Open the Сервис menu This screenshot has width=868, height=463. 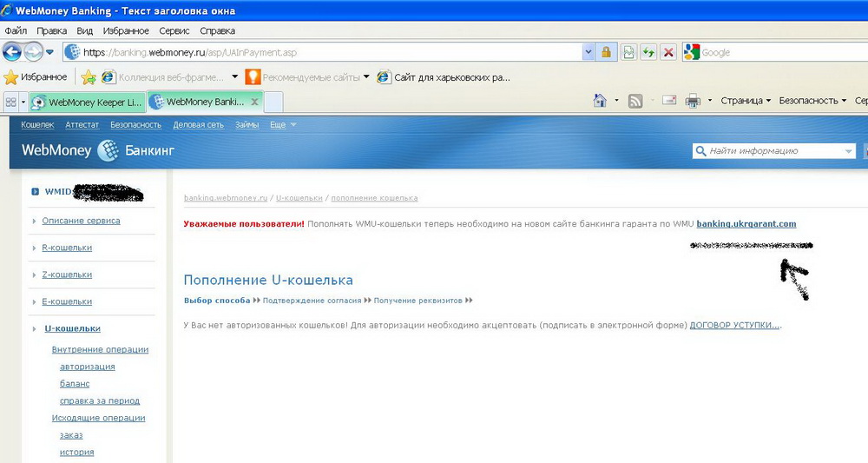pyautogui.click(x=174, y=31)
